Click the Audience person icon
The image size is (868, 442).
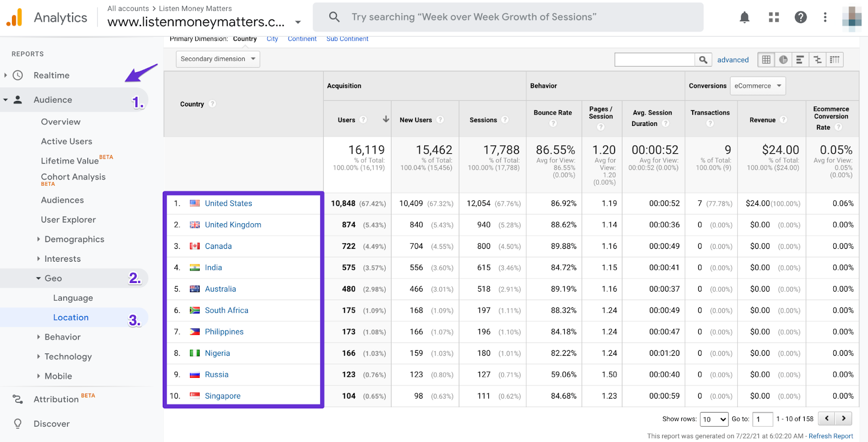pyautogui.click(x=18, y=99)
